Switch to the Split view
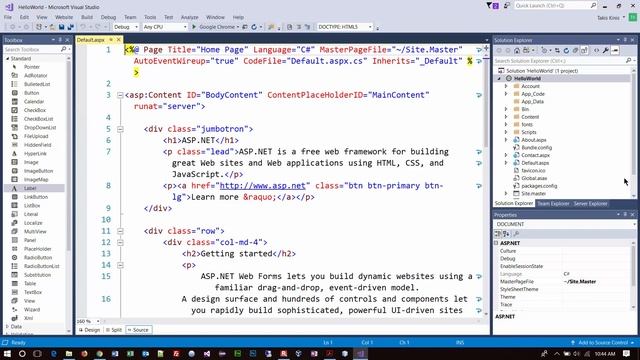The image size is (640, 360). click(113, 330)
